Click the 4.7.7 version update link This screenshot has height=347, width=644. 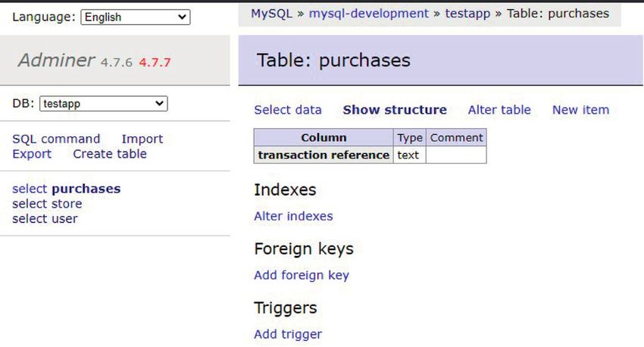point(155,62)
